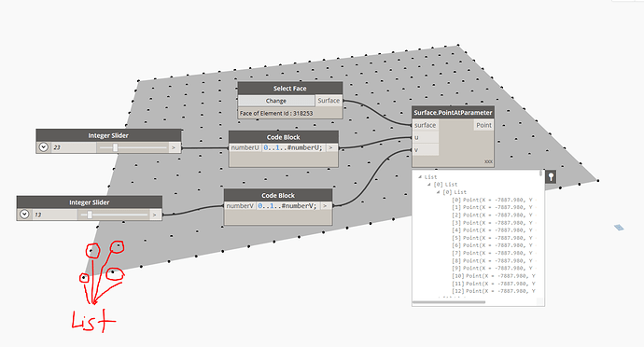Click output port of numberU Code Block
Screen dimensions: 644x347
point(331,147)
